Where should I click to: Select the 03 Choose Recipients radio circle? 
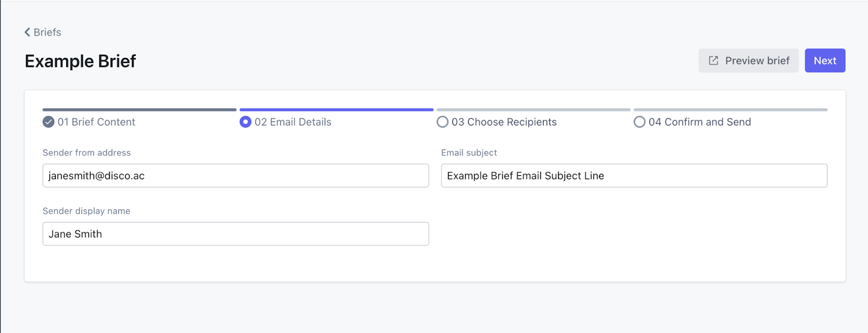click(x=443, y=122)
